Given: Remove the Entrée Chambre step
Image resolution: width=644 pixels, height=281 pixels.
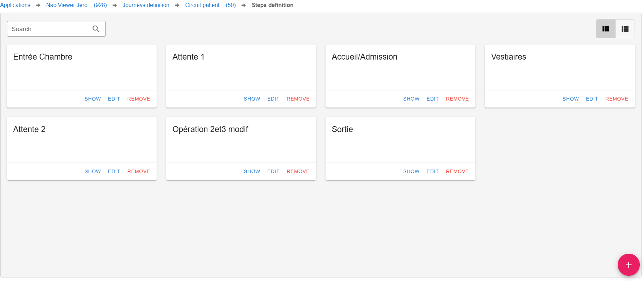Looking at the screenshot, I should [x=138, y=99].
